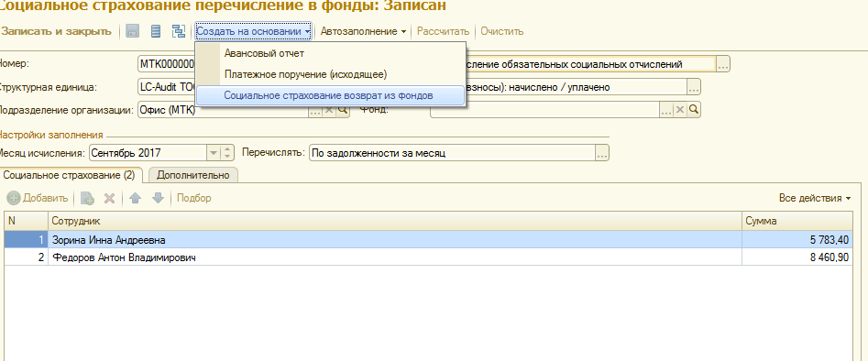The height and width of the screenshot is (361, 868).
Task: Click the empty Фонд input field
Action: (544, 110)
